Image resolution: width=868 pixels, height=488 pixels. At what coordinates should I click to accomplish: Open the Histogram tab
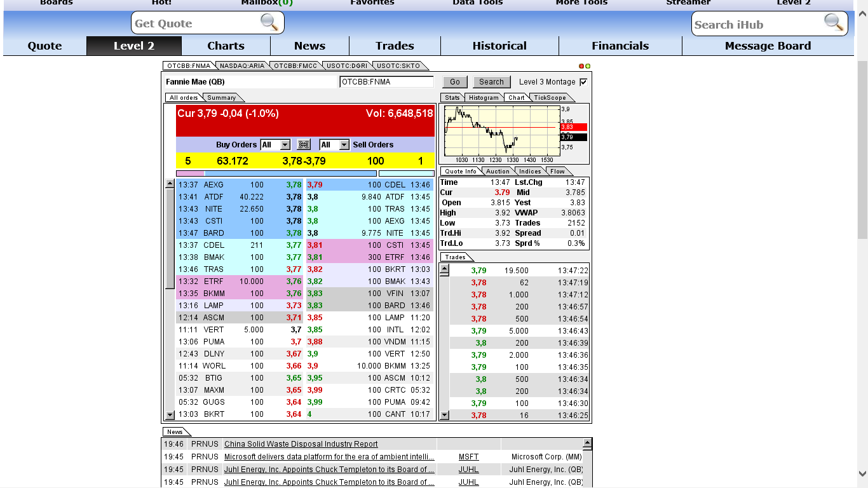point(484,98)
